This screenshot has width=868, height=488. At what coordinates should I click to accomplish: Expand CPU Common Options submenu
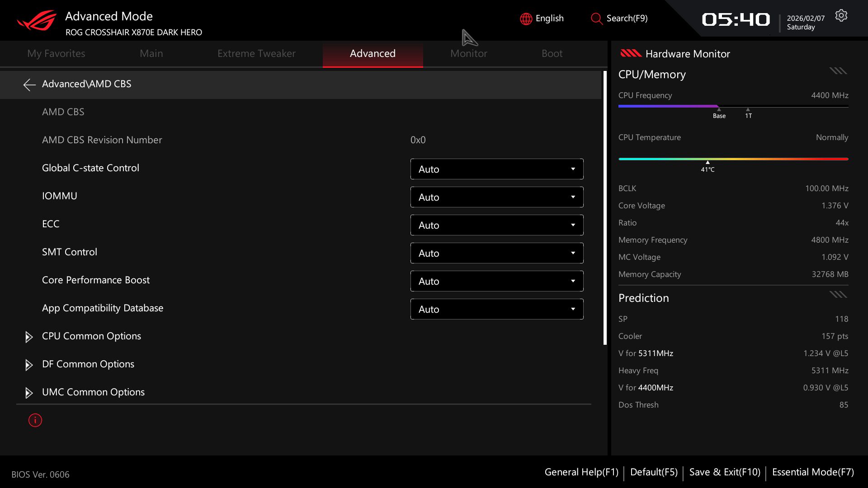pos(91,336)
